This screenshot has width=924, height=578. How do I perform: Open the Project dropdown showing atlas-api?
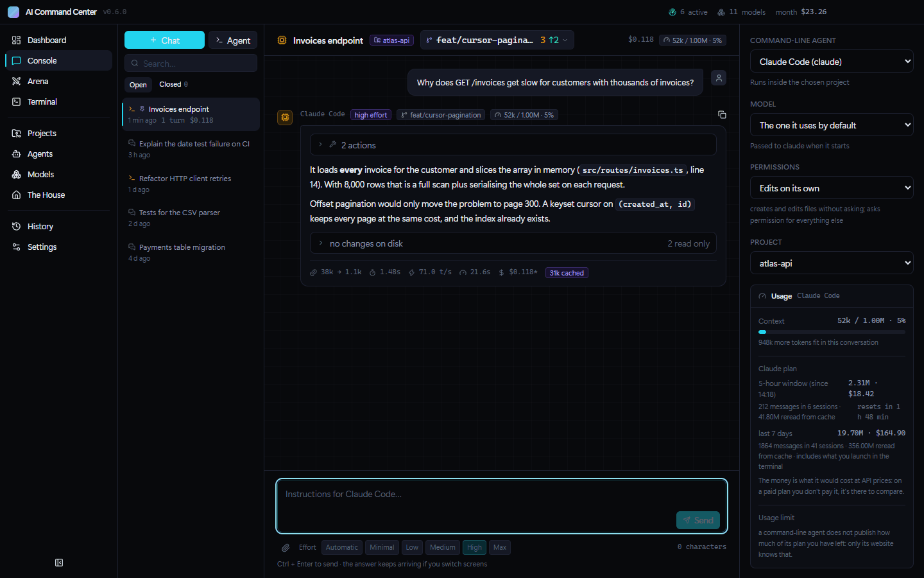pos(832,263)
